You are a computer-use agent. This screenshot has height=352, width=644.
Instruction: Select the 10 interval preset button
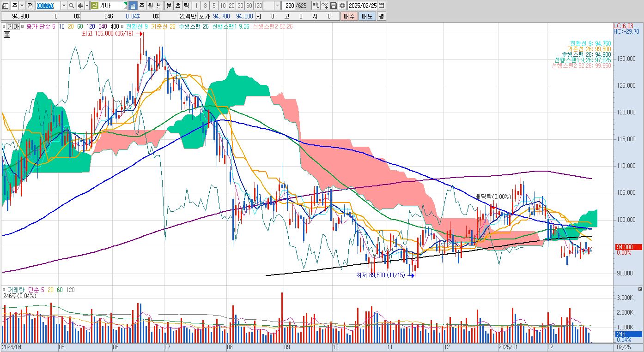click(223, 6)
